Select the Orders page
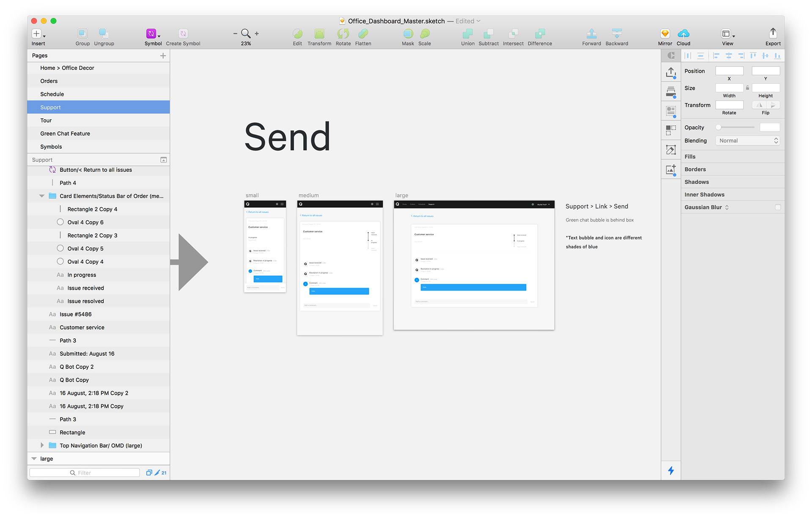This screenshot has height=519, width=812. (x=99, y=81)
